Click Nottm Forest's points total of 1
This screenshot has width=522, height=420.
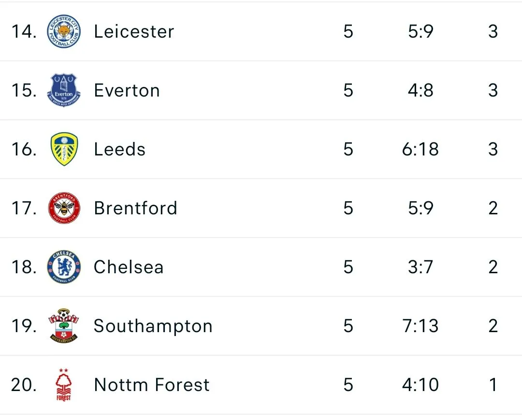tap(493, 385)
